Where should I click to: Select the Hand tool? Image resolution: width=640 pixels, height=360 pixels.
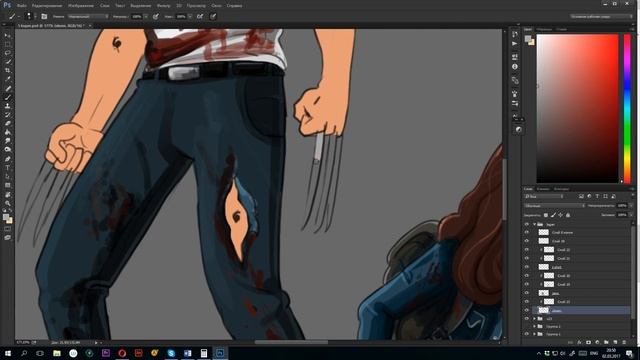[7, 194]
